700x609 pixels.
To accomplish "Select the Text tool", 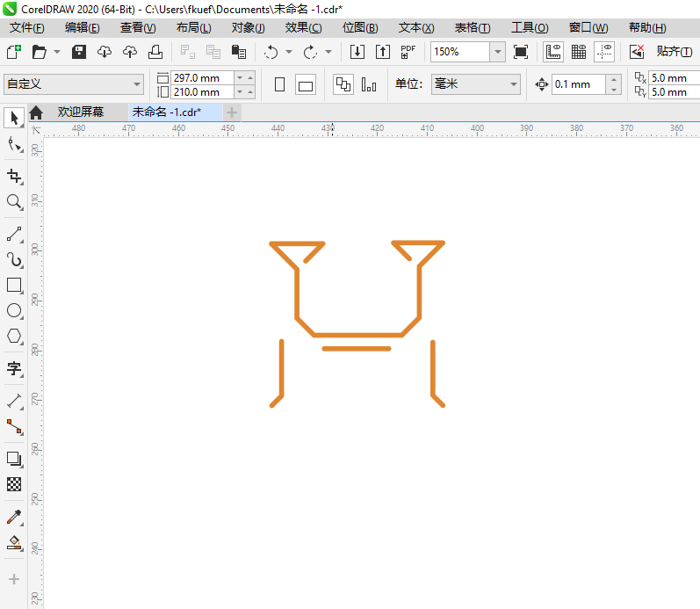I will coord(14,368).
